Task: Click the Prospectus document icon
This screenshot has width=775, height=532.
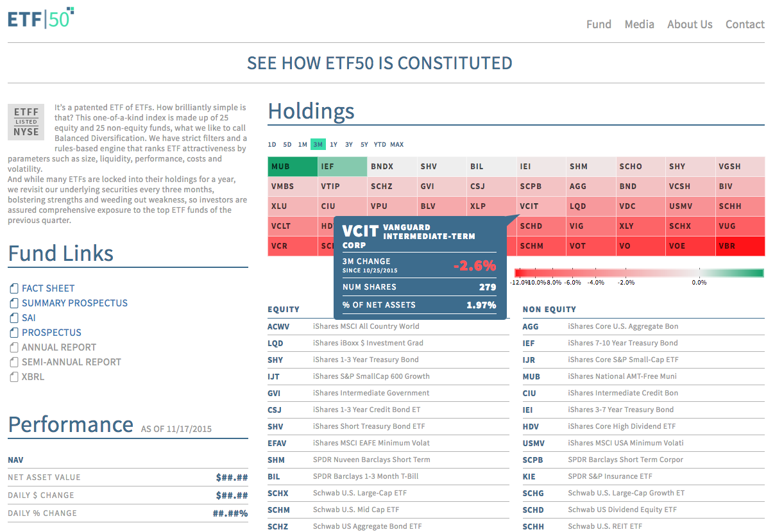Action: tap(13, 333)
